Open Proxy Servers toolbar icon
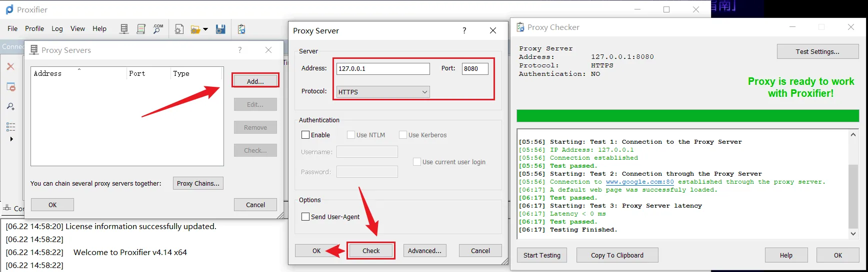Viewport: 868px width, 272px height. (124, 29)
